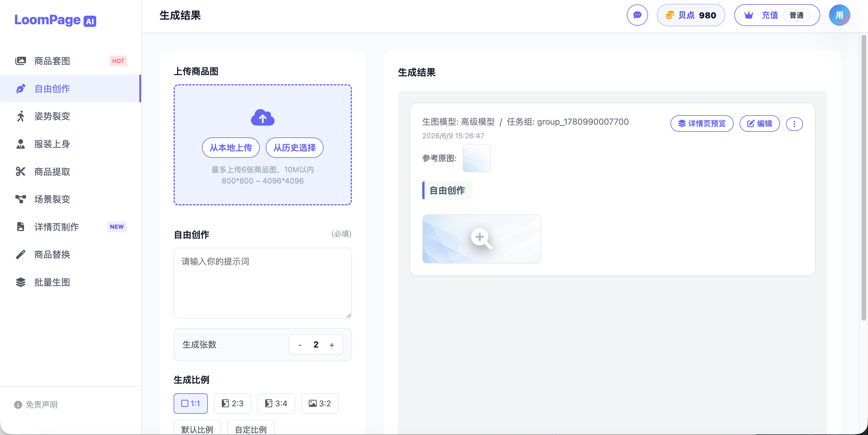Click the LoomPage AI logo
This screenshot has height=435, width=868.
click(55, 20)
